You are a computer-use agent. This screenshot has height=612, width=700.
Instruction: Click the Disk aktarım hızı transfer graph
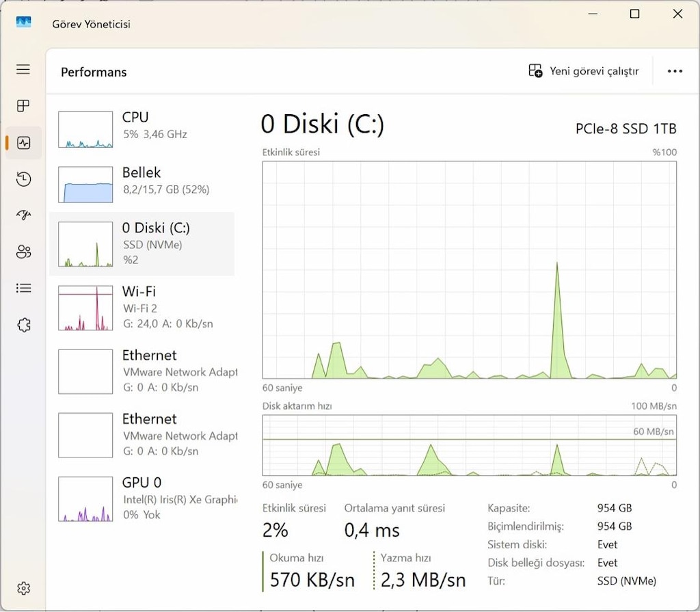pyautogui.click(x=469, y=445)
